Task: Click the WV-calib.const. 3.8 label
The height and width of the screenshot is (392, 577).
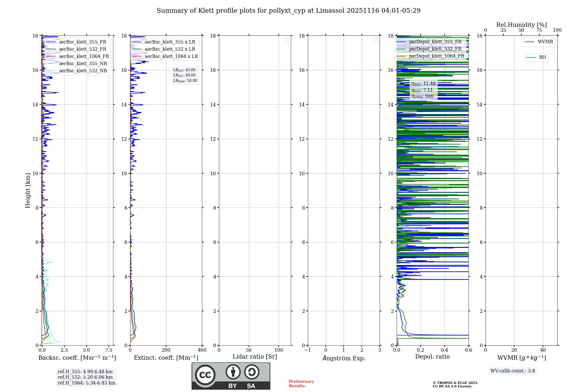Action: [512, 371]
